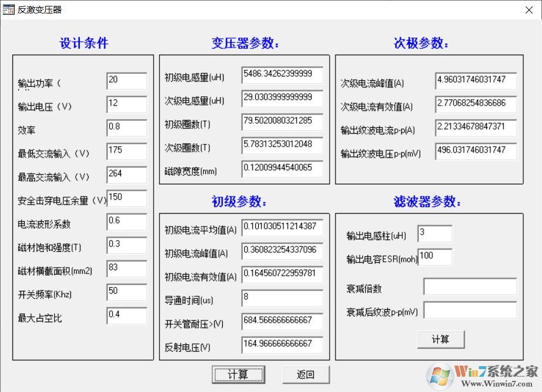The width and height of the screenshot is (542, 392).
Task: Click the 开关频率 field showing 50
Action: 127,292
